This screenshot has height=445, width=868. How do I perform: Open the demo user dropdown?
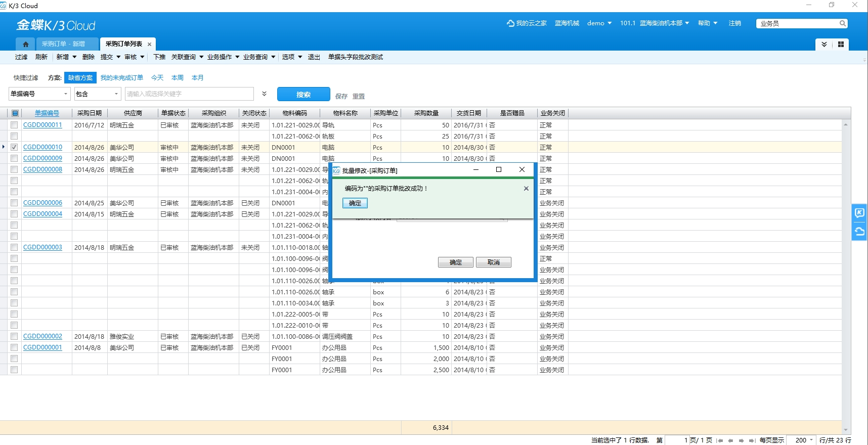click(x=599, y=23)
